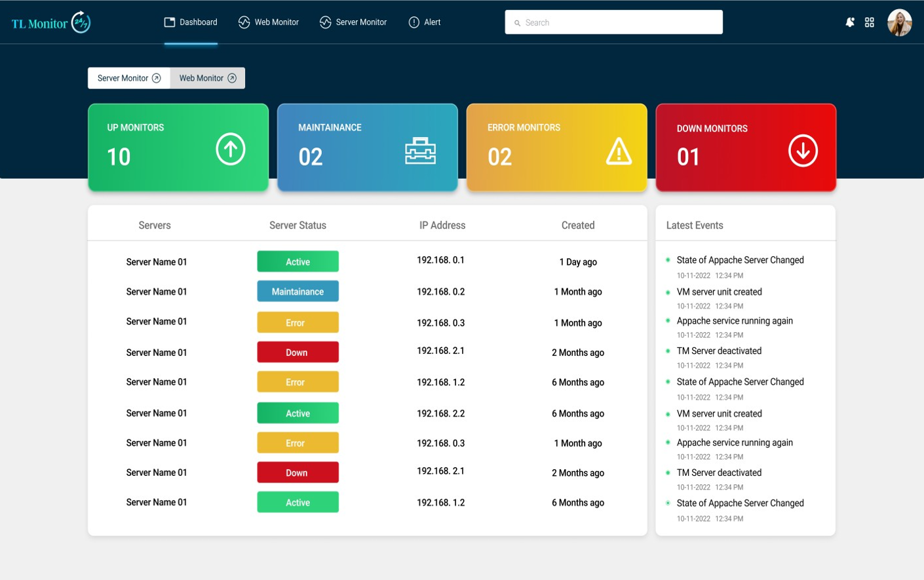The height and width of the screenshot is (580, 924).
Task: Click the up arrow icon in Up Monitors card
Action: tap(231, 149)
